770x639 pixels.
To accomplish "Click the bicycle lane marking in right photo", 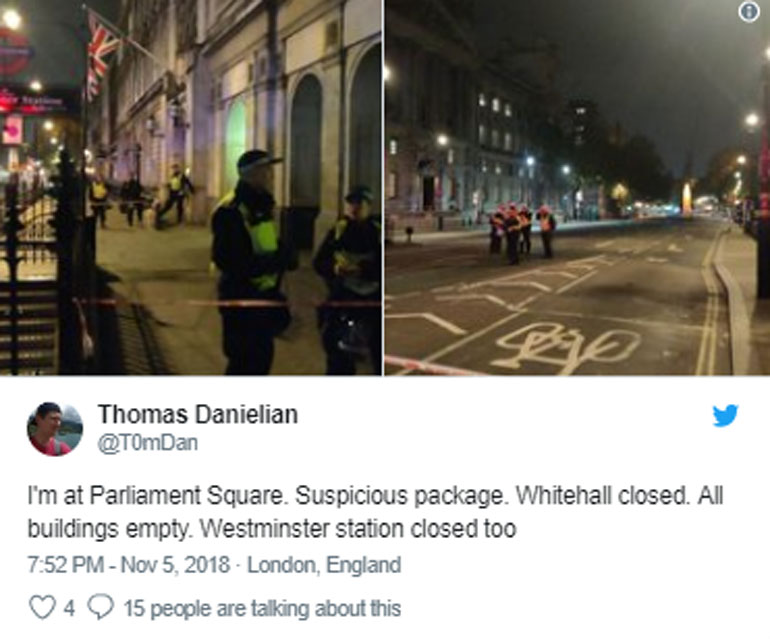I will (566, 347).
